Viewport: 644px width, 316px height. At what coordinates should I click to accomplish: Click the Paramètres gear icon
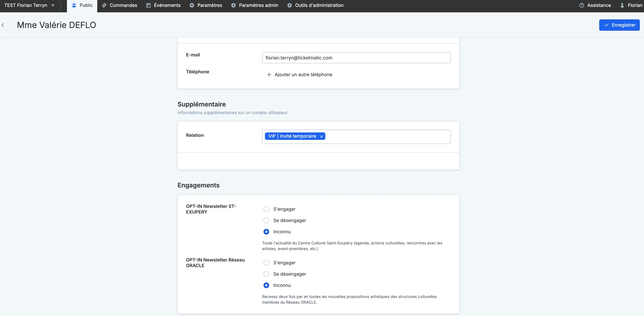click(192, 5)
